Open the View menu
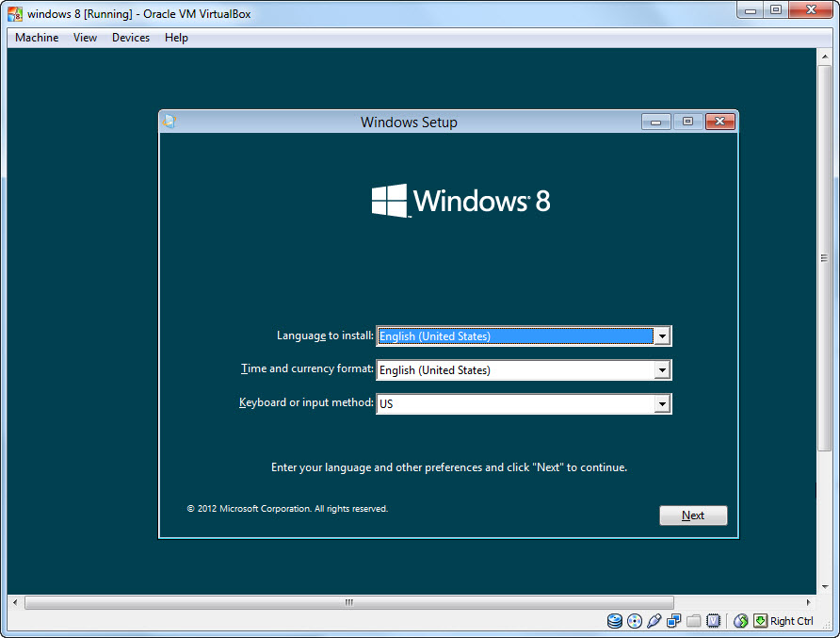 point(85,38)
